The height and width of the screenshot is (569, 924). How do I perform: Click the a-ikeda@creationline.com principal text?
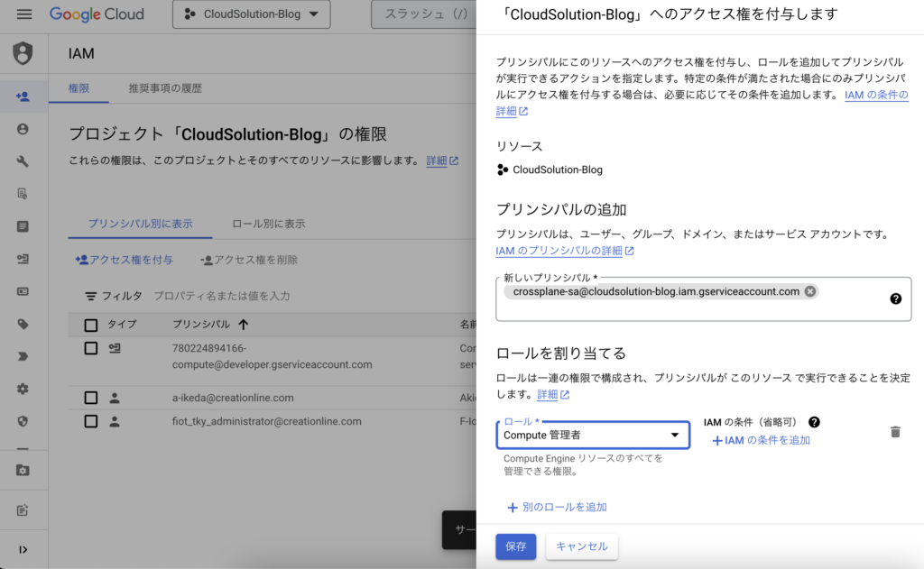pos(233,398)
